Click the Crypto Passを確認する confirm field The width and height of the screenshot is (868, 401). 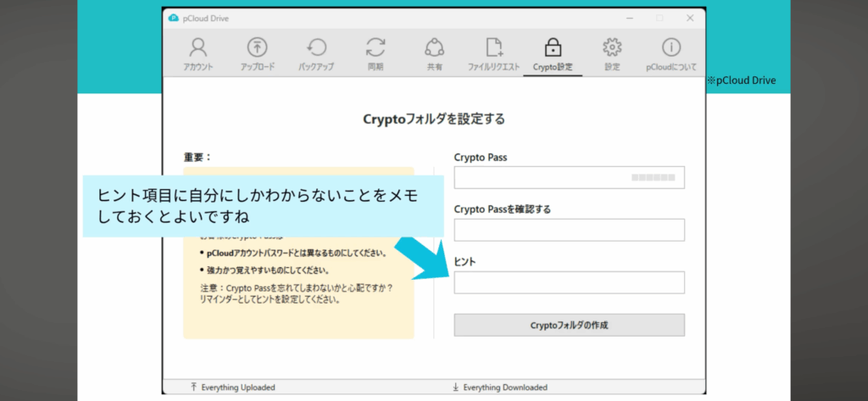pos(569,230)
